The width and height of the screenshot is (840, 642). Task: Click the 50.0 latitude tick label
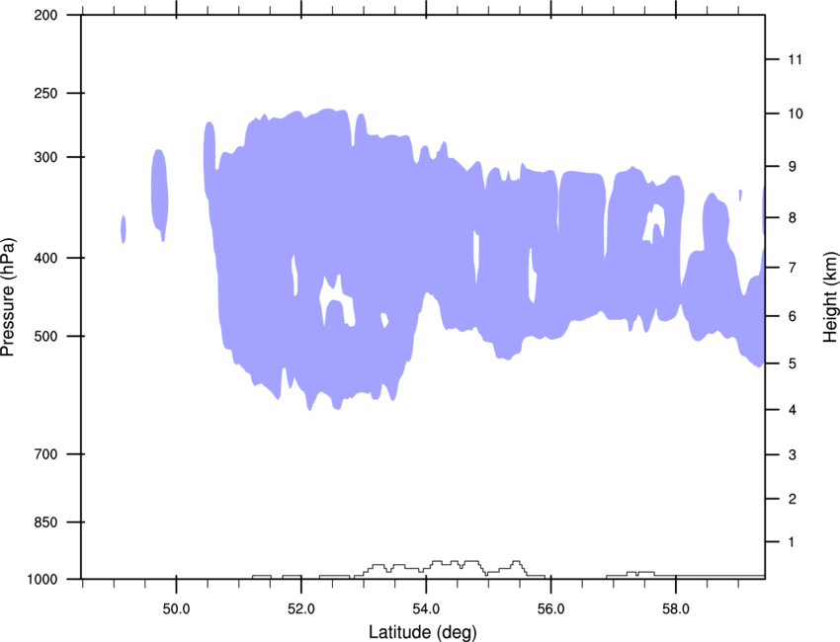[x=176, y=609]
